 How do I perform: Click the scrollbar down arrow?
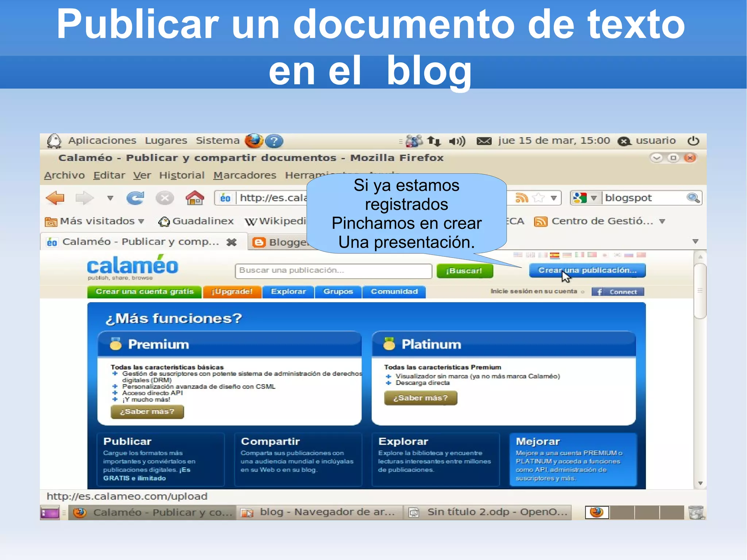700,483
